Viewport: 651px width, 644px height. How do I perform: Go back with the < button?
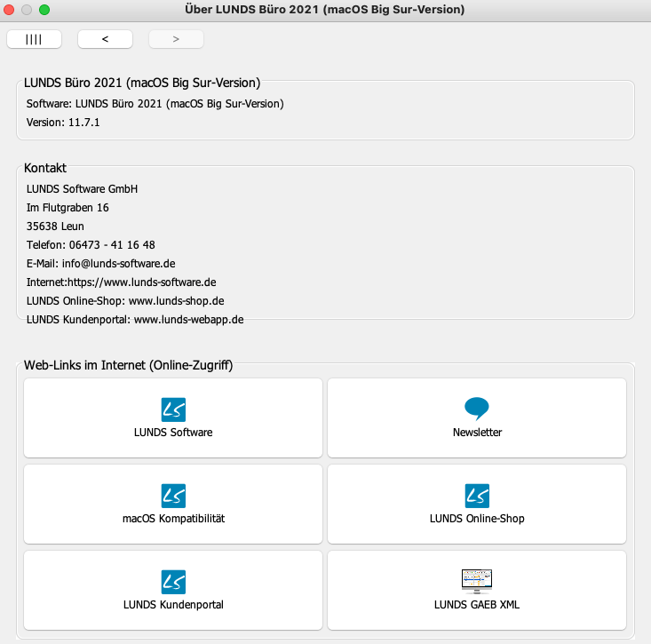(x=105, y=39)
